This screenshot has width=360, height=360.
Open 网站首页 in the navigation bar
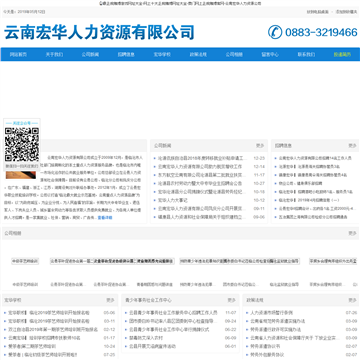click(18, 55)
